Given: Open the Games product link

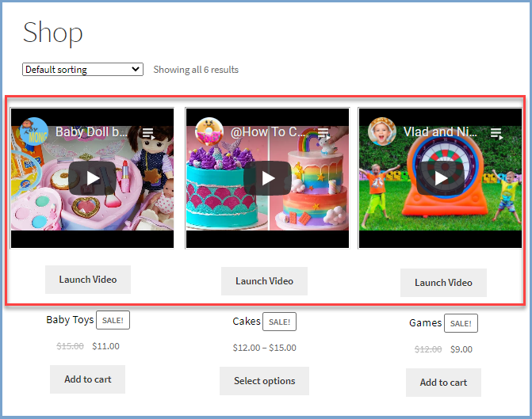Looking at the screenshot, I should 426,322.
